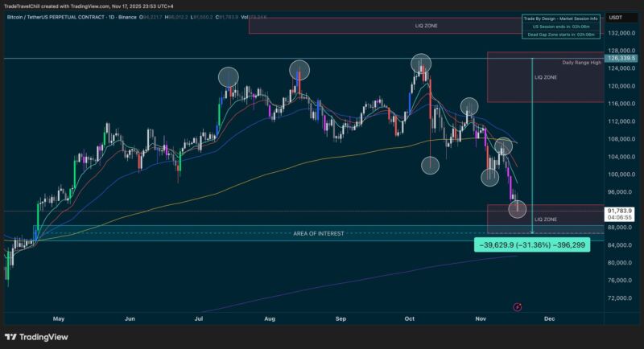Click the 116,000.0 price axis label

tap(620, 104)
